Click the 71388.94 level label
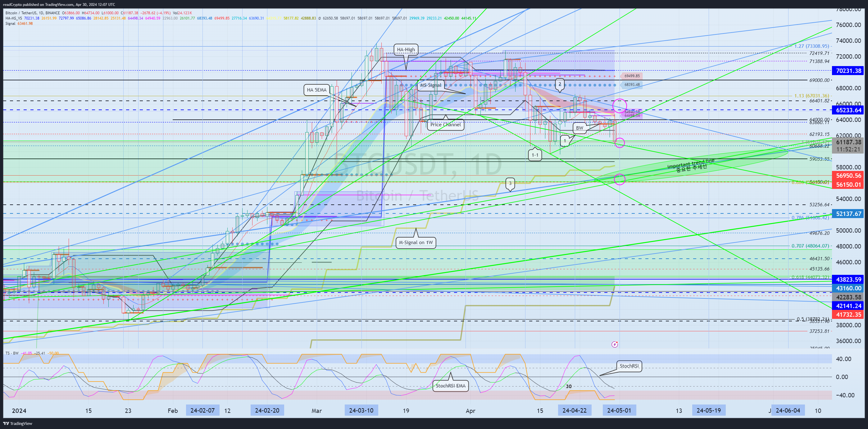The height and width of the screenshot is (429, 868). pos(819,61)
